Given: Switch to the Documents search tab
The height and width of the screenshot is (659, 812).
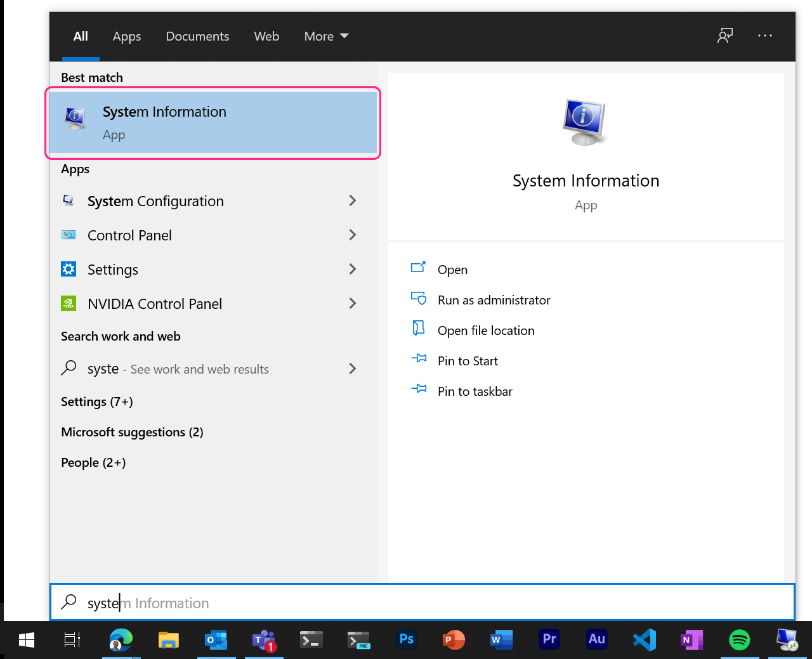Looking at the screenshot, I should [197, 36].
